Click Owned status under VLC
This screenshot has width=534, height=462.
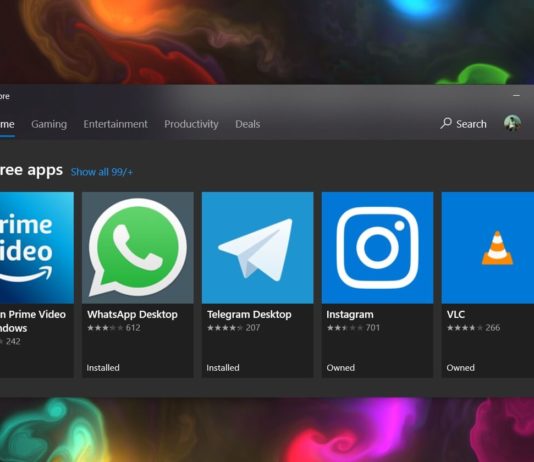click(460, 368)
